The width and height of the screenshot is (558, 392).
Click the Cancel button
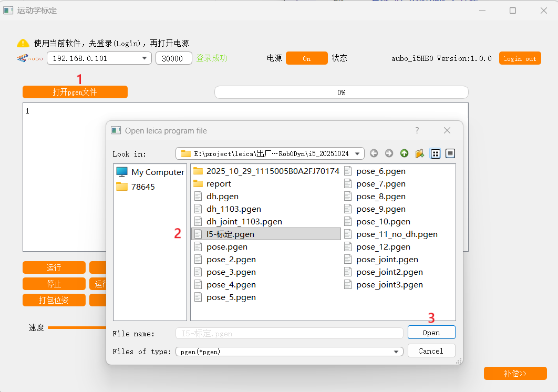pyautogui.click(x=431, y=351)
